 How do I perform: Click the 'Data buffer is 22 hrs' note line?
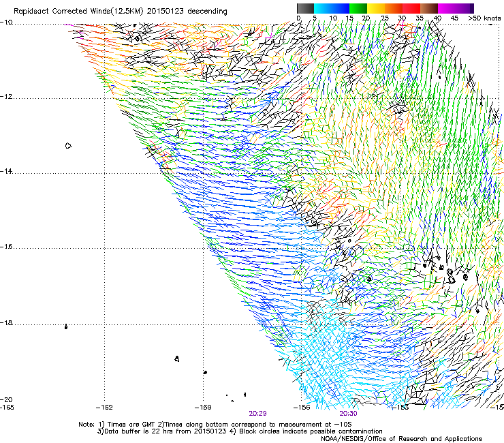240,431
